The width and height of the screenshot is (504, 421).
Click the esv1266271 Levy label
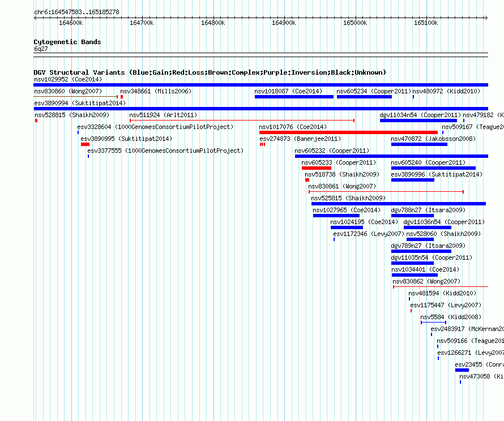[470, 353]
